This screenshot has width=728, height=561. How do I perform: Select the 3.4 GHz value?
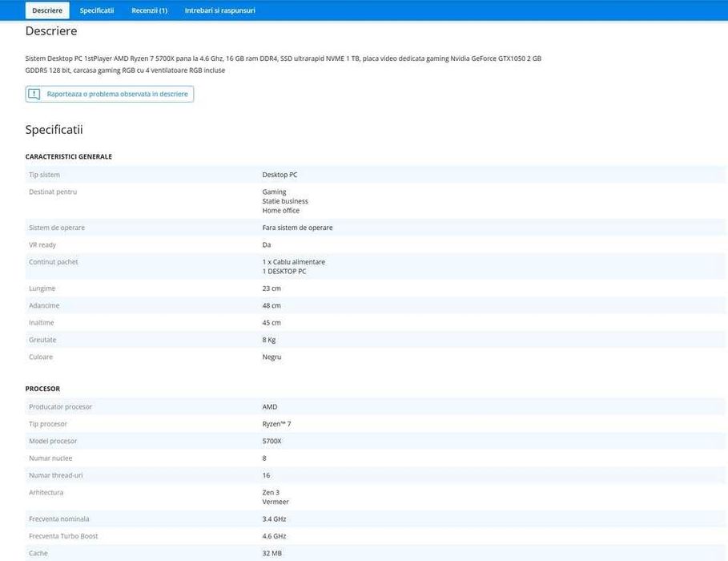[274, 519]
